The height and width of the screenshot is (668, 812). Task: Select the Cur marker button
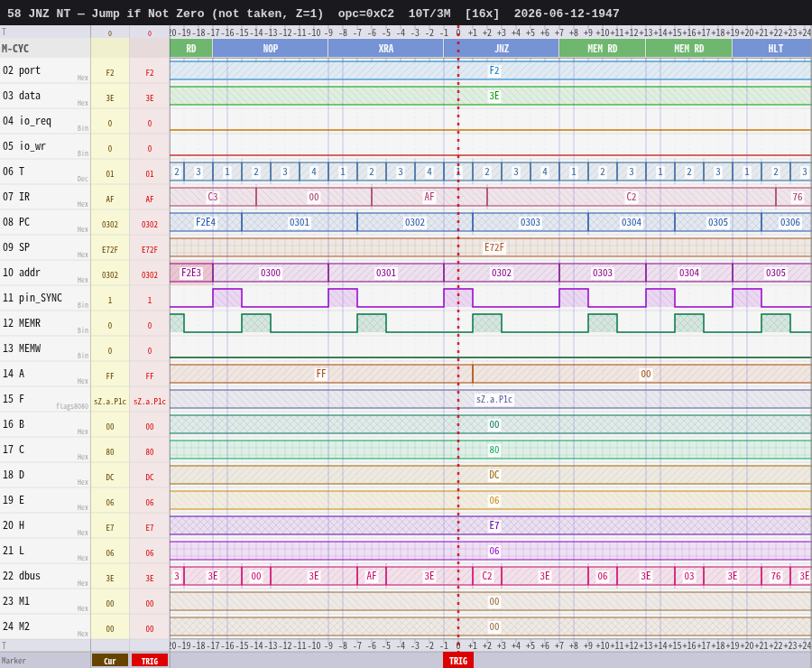[x=110, y=661]
